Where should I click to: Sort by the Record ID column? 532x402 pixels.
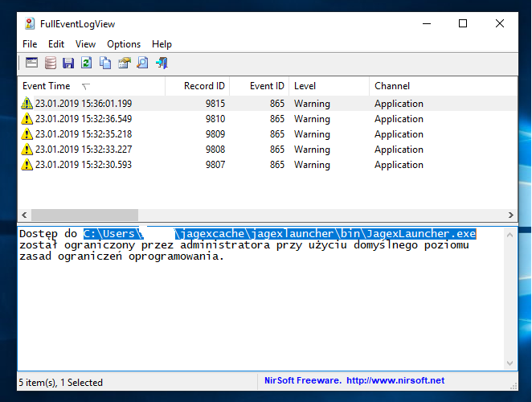point(203,86)
